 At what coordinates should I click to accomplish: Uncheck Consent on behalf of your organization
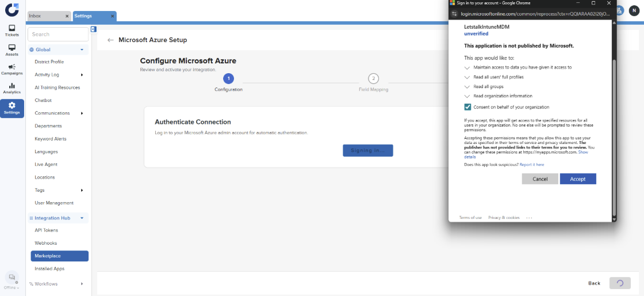click(467, 107)
